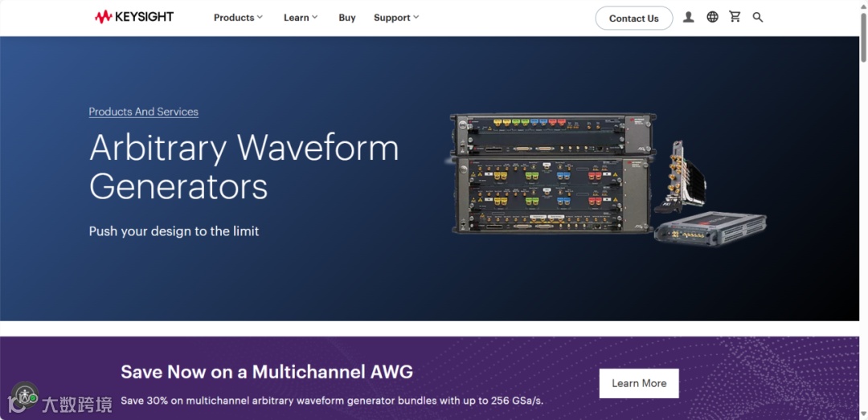The height and width of the screenshot is (420, 868).
Task: Open the globe region selector
Action: click(x=712, y=17)
